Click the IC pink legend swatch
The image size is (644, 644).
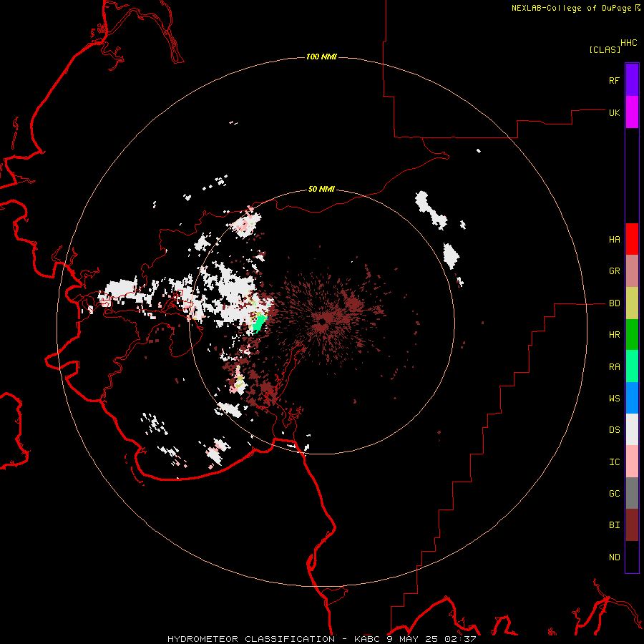pyautogui.click(x=632, y=462)
